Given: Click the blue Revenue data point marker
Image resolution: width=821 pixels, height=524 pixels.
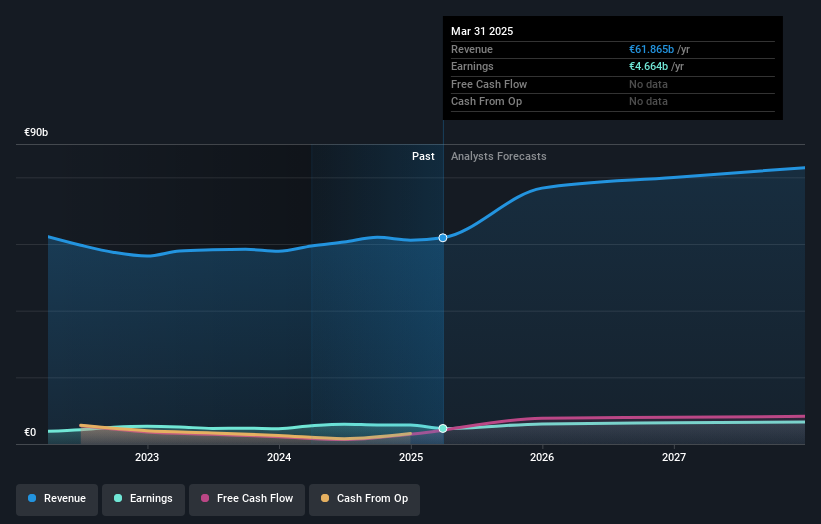Looking at the screenshot, I should click(x=443, y=238).
